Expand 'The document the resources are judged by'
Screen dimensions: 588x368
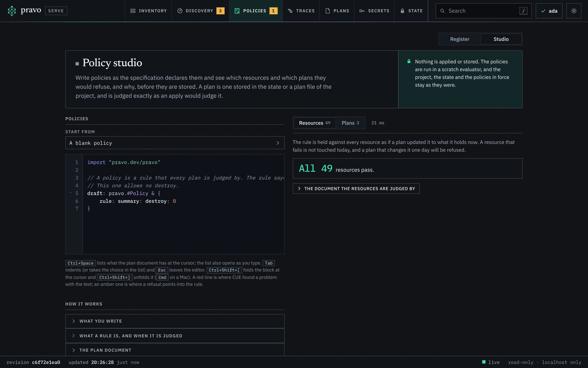click(x=356, y=189)
